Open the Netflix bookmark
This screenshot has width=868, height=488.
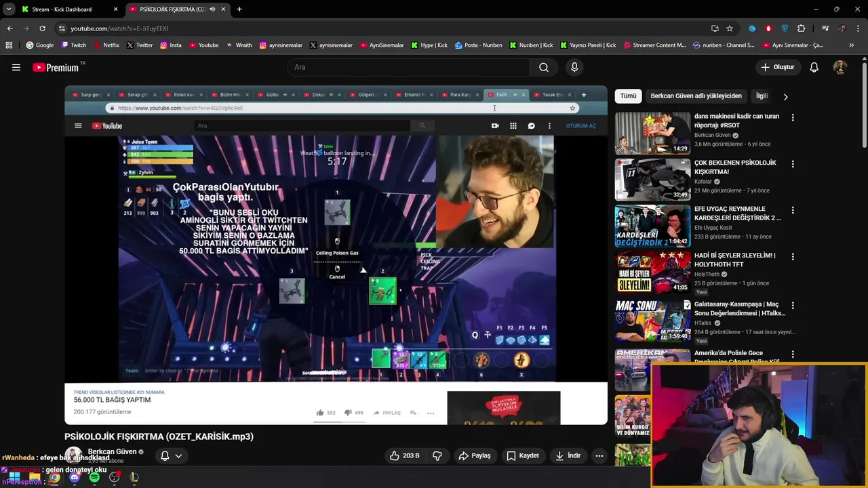(106, 45)
